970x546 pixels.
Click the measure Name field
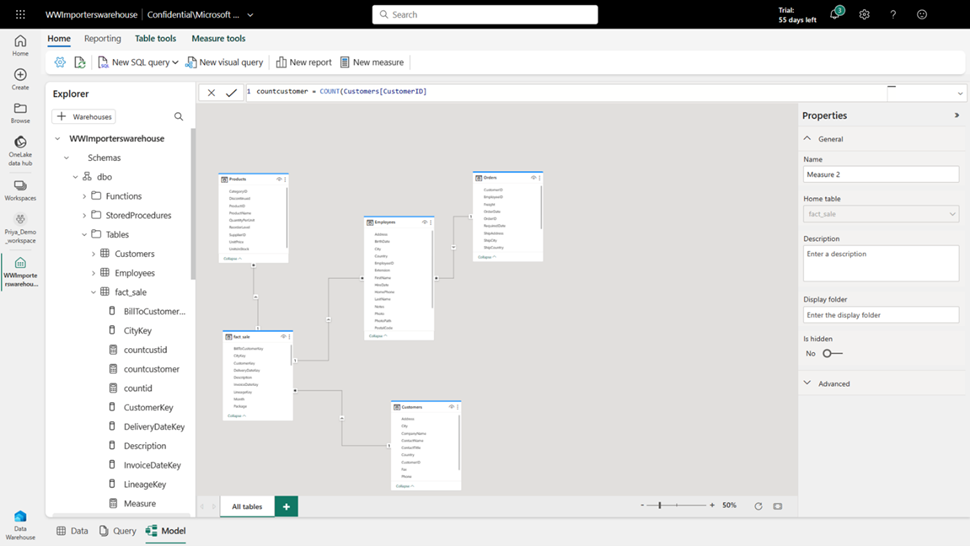881,174
